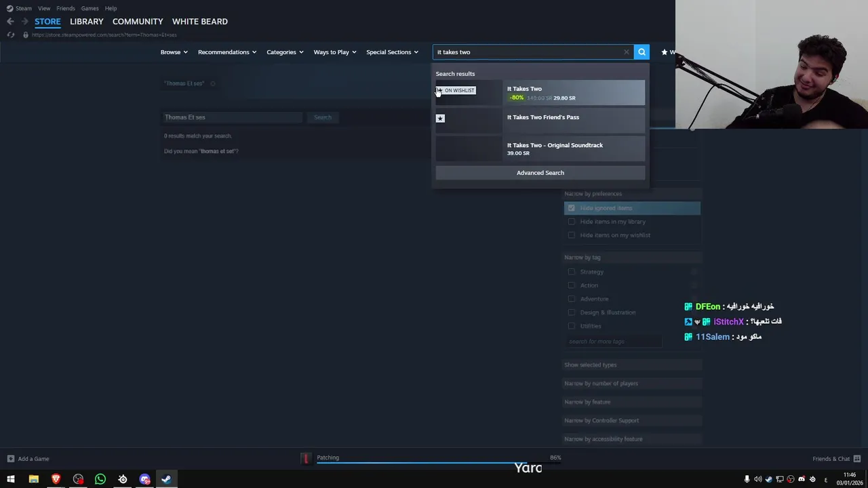
Task: Open WhatsApp from the taskbar
Action: [x=100, y=479]
